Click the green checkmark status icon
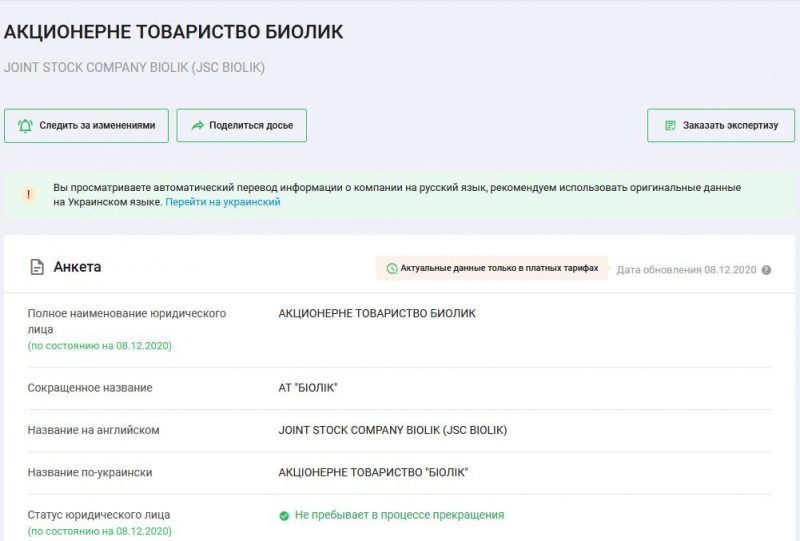This screenshot has width=800, height=541. (x=284, y=515)
